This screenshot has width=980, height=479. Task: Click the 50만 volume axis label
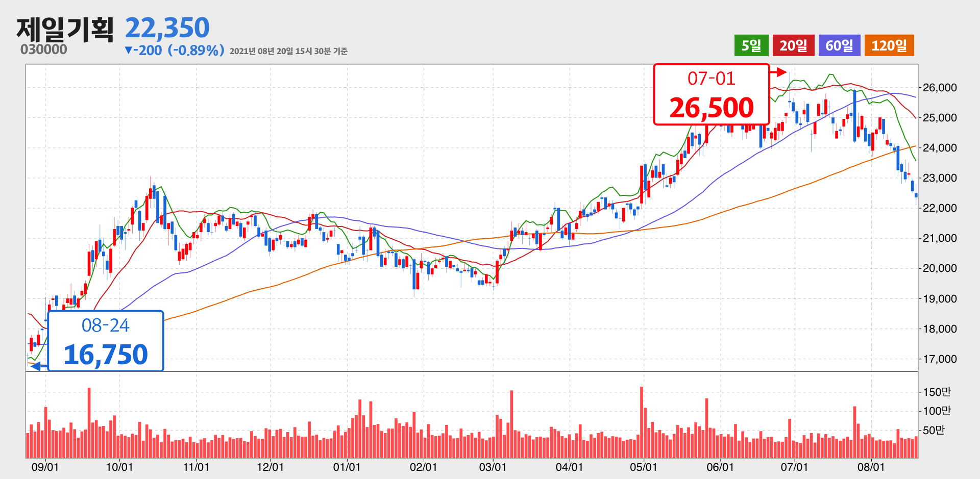934,430
